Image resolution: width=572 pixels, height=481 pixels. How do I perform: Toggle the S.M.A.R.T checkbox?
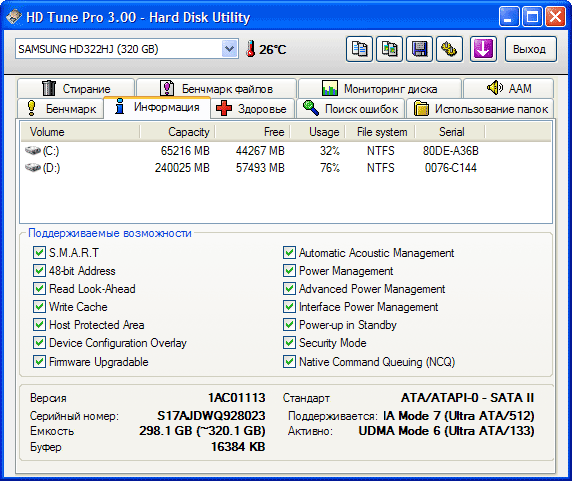click(x=39, y=252)
